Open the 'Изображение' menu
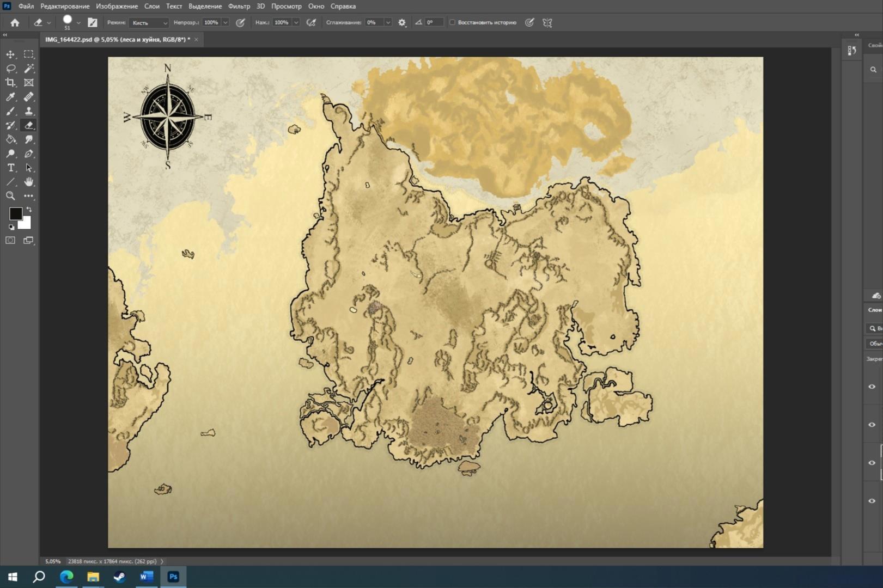The width and height of the screenshot is (883, 588). (117, 7)
